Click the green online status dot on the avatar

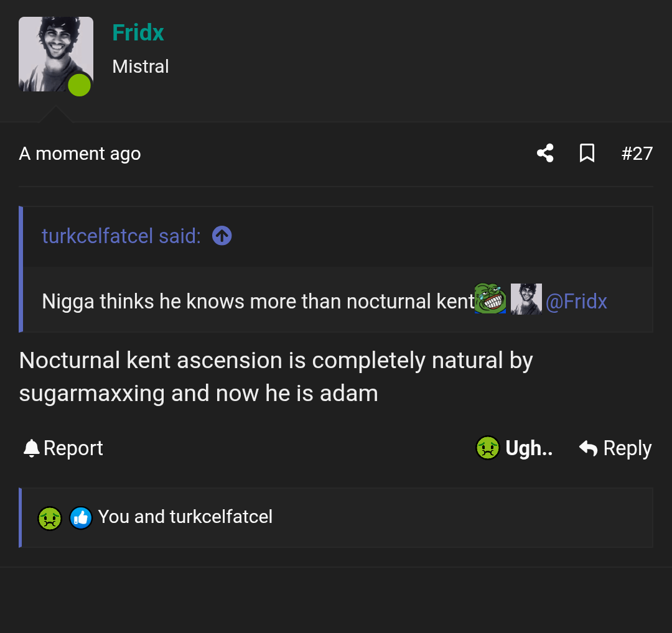(80, 86)
